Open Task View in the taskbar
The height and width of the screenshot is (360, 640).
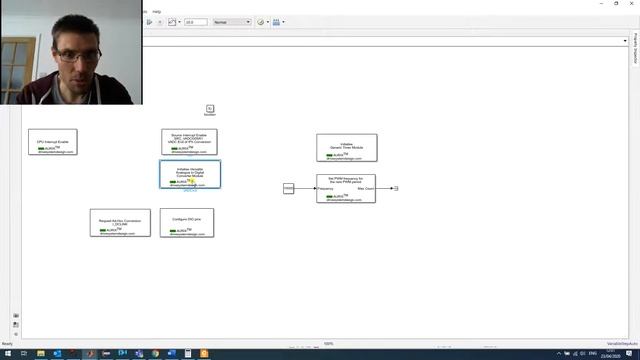(24, 353)
